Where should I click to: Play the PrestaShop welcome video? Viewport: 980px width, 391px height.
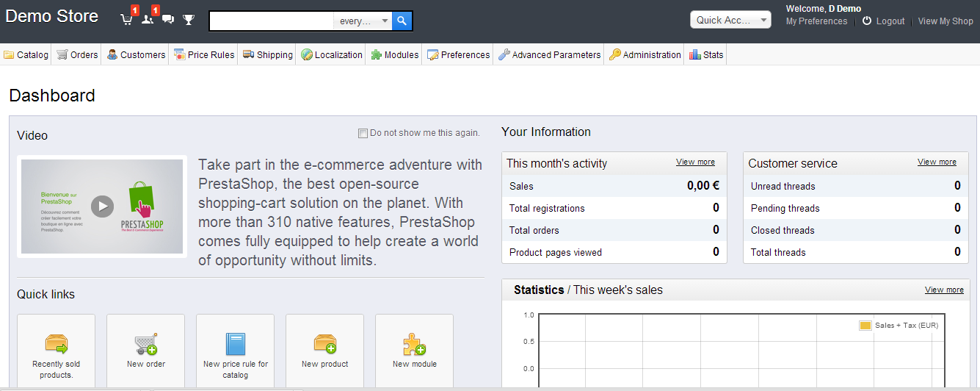(102, 207)
